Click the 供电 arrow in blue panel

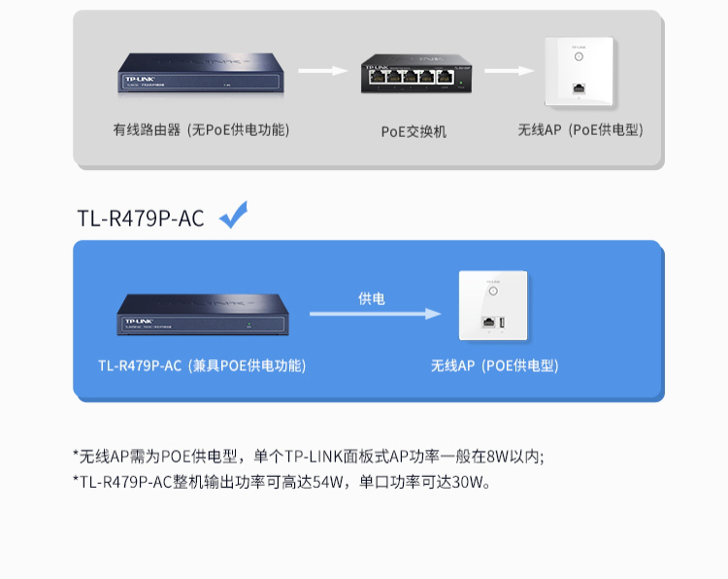[x=375, y=314]
